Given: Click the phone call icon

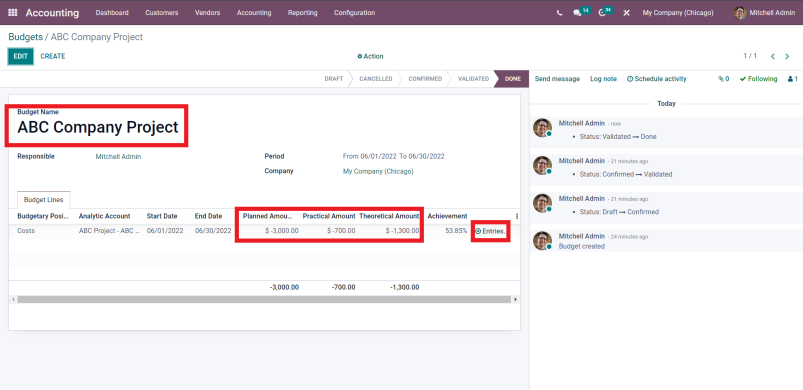Looking at the screenshot, I should click(559, 13).
